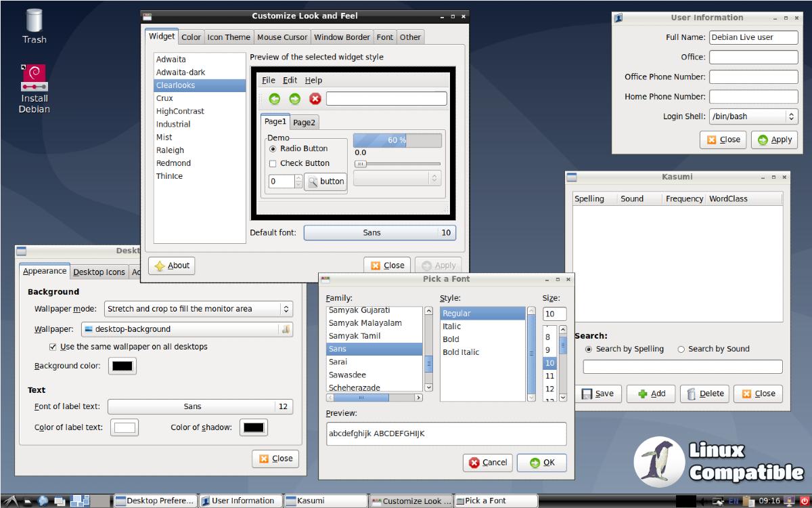Click the Add button in Kasumi

651,394
